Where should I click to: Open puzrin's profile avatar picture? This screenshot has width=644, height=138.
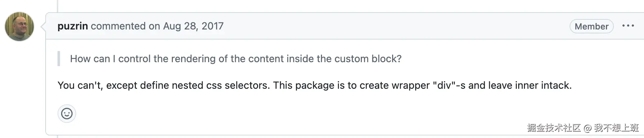pyautogui.click(x=19, y=26)
